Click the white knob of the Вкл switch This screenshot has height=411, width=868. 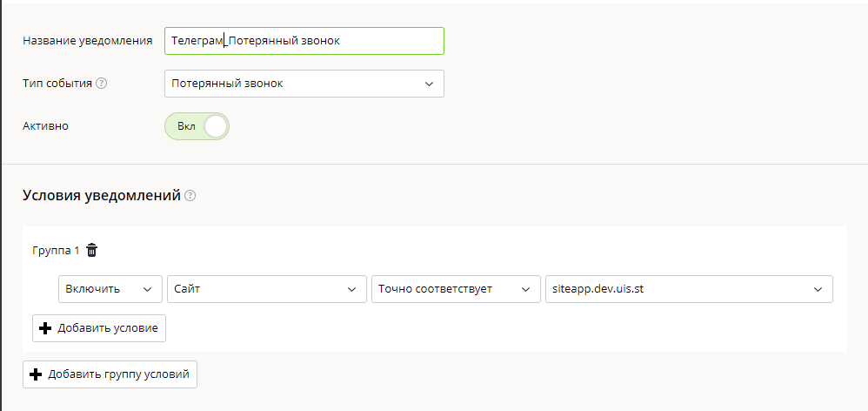pyautogui.click(x=216, y=126)
